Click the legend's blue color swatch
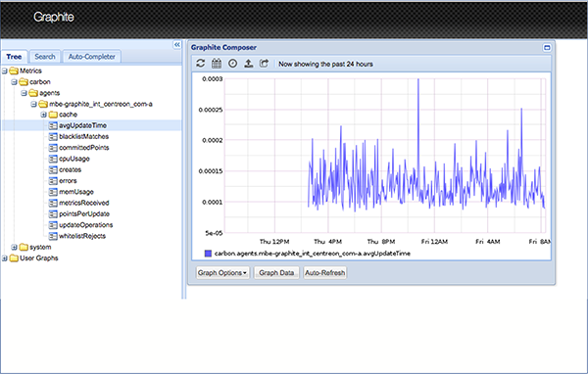This screenshot has width=588, height=374. click(x=208, y=254)
